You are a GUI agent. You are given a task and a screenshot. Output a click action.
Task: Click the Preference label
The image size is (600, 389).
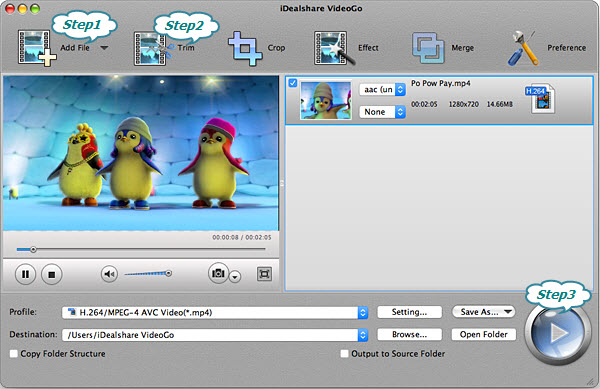click(567, 48)
